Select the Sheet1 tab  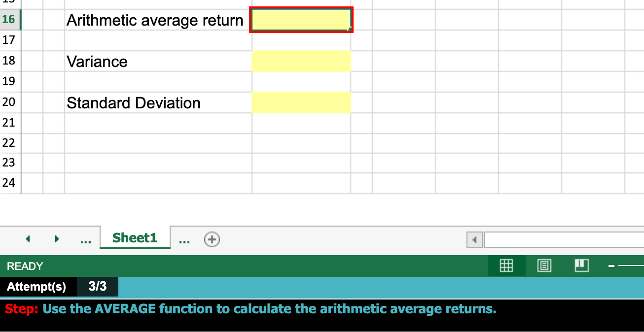tap(135, 237)
